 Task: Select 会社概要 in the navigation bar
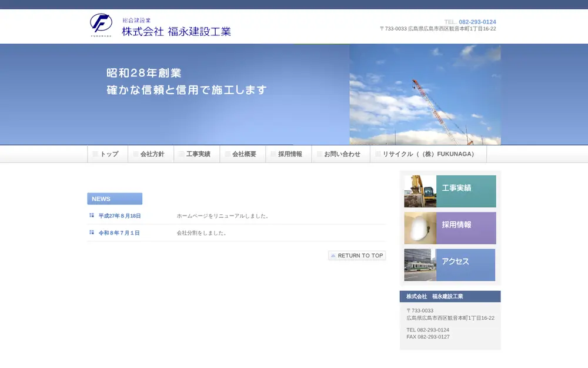pos(243,154)
